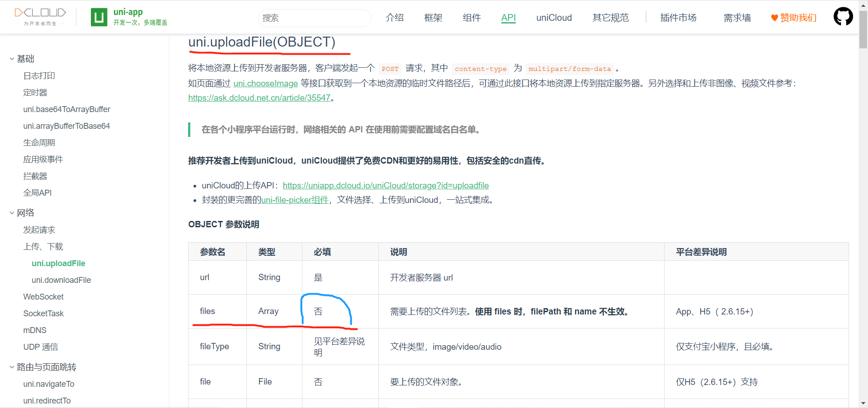868x408 pixels.
Task: Follow the ask.dcloud.net.cn article link
Action: click(259, 98)
